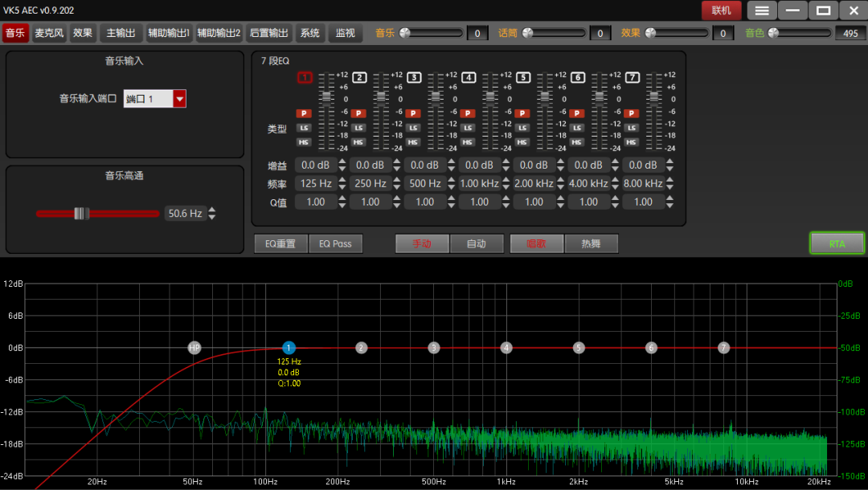The width and height of the screenshot is (868, 490).
Task: Open the 后置输出 tab
Action: coord(269,33)
